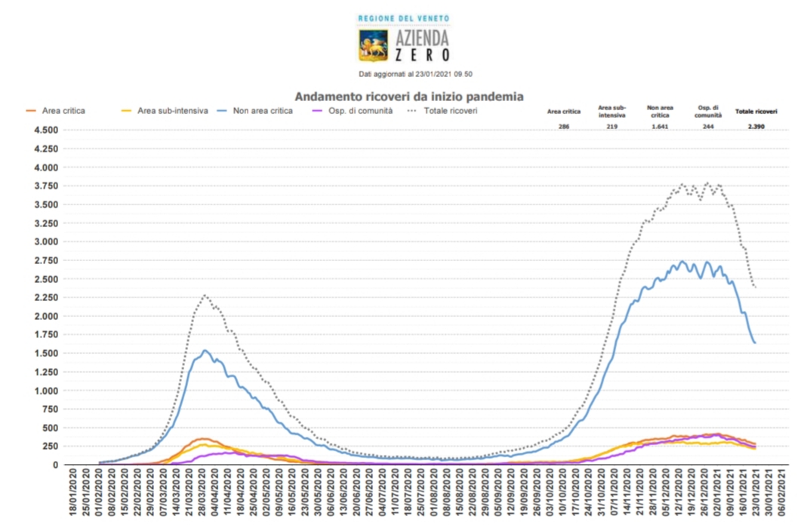
Task: Click the orange Area critica legend swatch
Action: pos(31,110)
